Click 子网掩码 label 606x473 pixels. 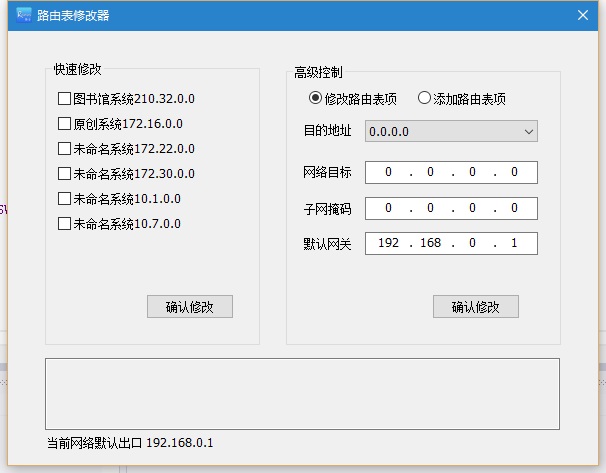pyautogui.click(x=327, y=209)
